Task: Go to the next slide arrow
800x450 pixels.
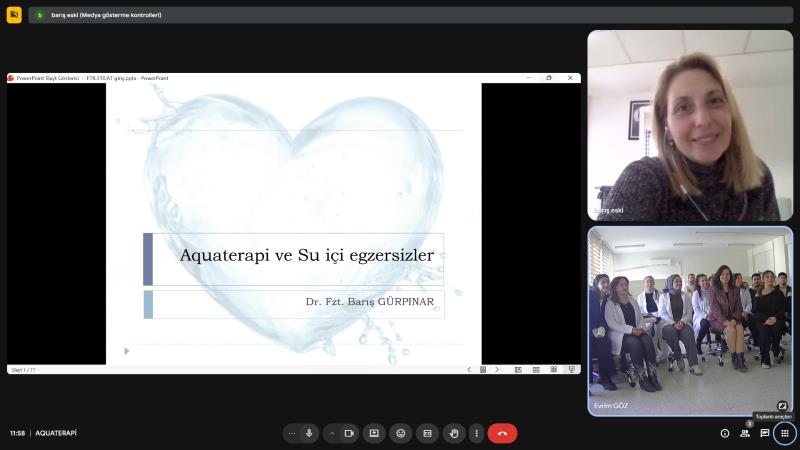Action: click(497, 369)
